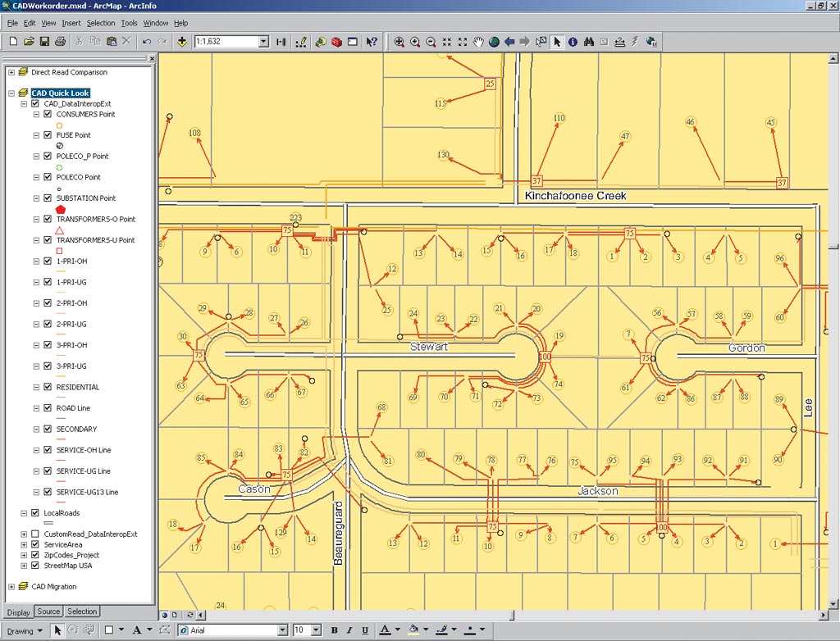Open ArcToolbox with the red toolbox icon

click(336, 42)
